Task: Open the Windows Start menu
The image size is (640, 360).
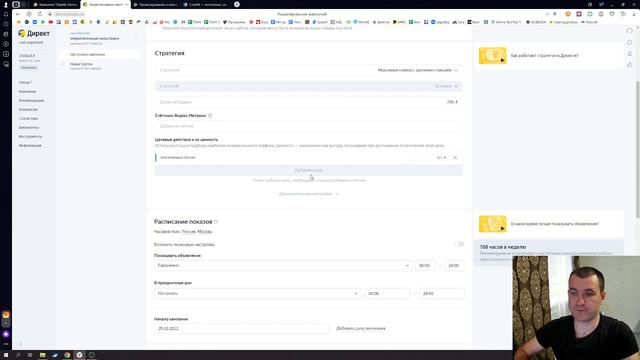Action: tap(6, 355)
